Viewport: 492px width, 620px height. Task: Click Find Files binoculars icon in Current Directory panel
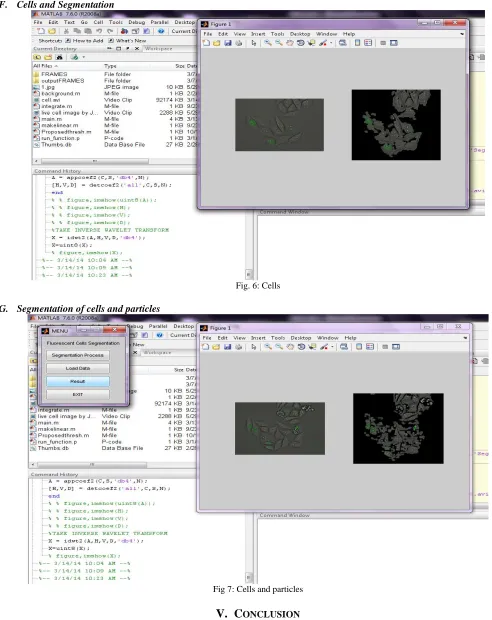tap(59, 57)
